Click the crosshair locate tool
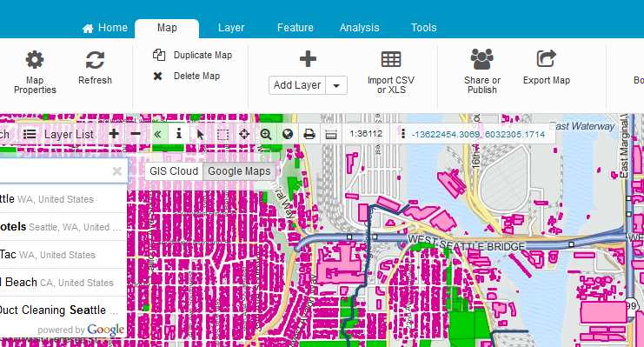644x347 pixels. (x=244, y=134)
